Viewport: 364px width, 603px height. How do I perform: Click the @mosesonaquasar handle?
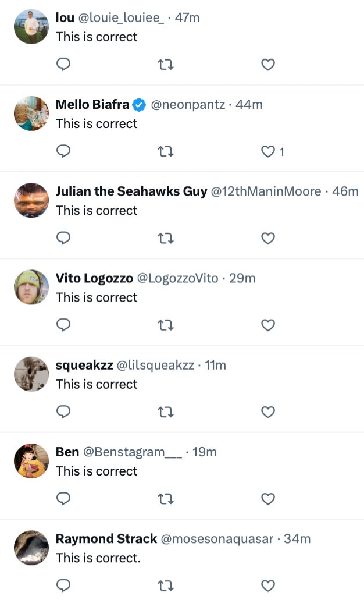216,539
